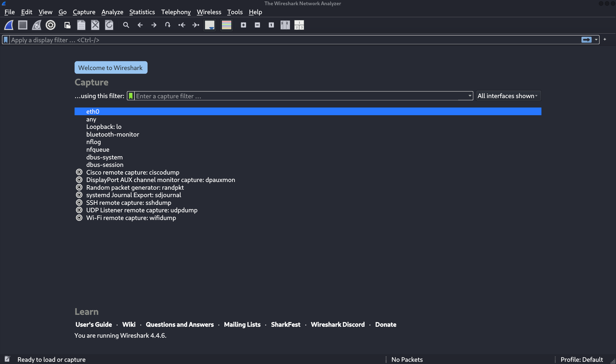
Task: Reload this file toolbar icon
Action: click(x=109, y=25)
